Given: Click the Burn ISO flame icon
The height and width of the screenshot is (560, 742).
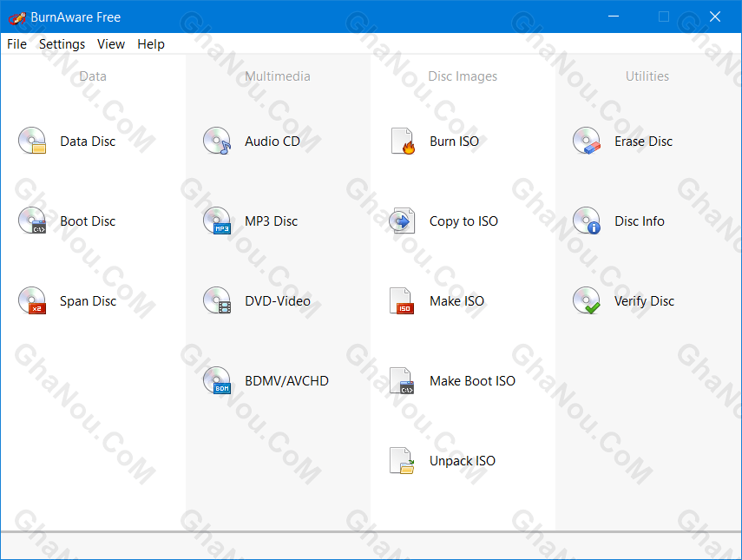Looking at the screenshot, I should click(402, 141).
